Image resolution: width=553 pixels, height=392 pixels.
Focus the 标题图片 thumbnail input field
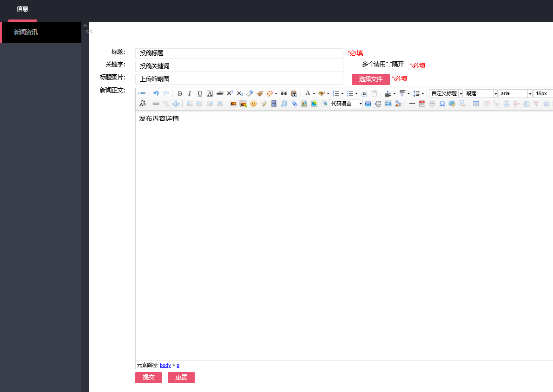pos(239,79)
